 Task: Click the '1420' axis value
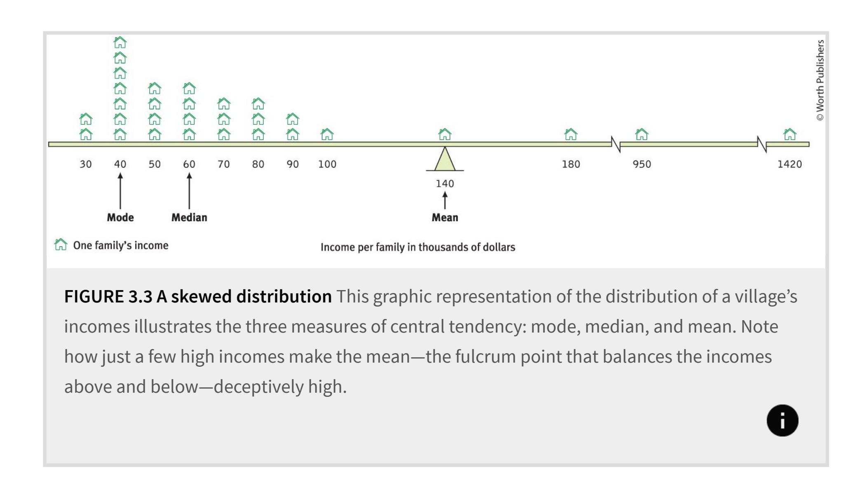(789, 164)
